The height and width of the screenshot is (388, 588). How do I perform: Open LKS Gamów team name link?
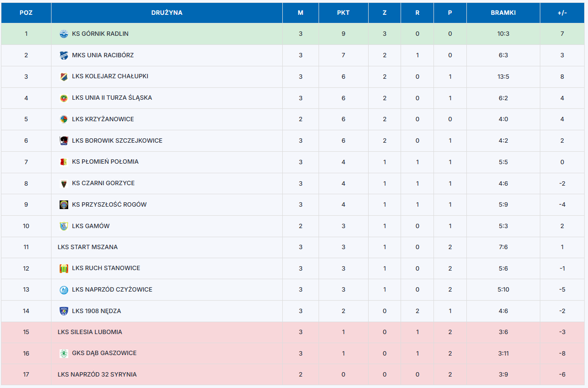point(91,226)
